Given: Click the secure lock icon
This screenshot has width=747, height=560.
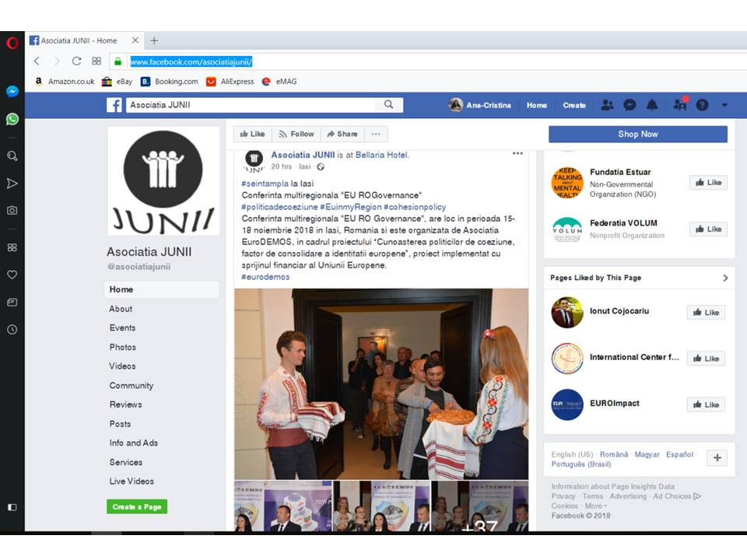Looking at the screenshot, I should (x=117, y=61).
